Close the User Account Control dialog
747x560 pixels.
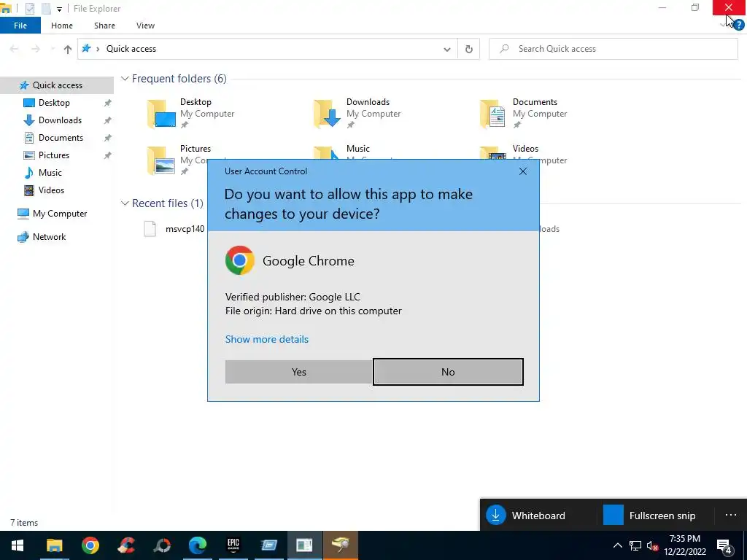(522, 171)
